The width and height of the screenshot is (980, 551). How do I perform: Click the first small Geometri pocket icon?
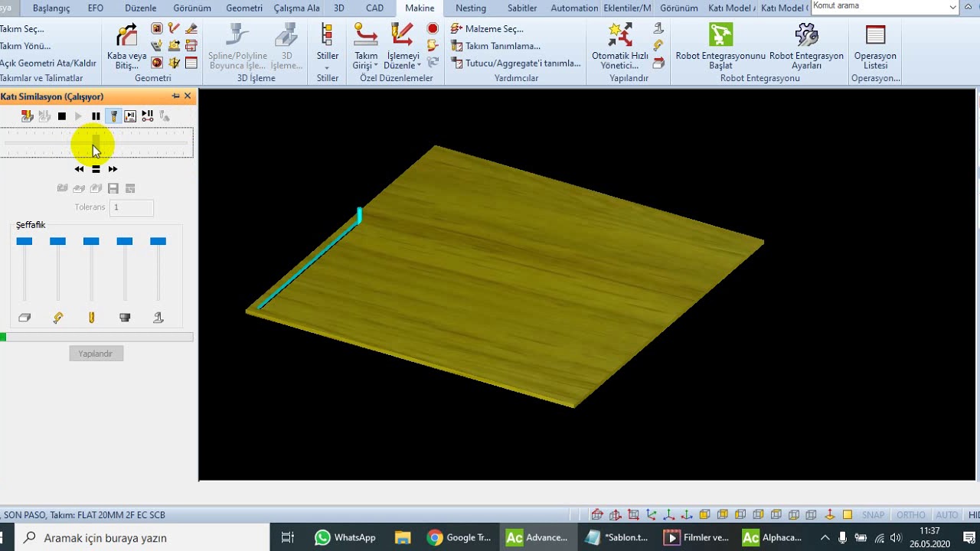click(x=157, y=29)
